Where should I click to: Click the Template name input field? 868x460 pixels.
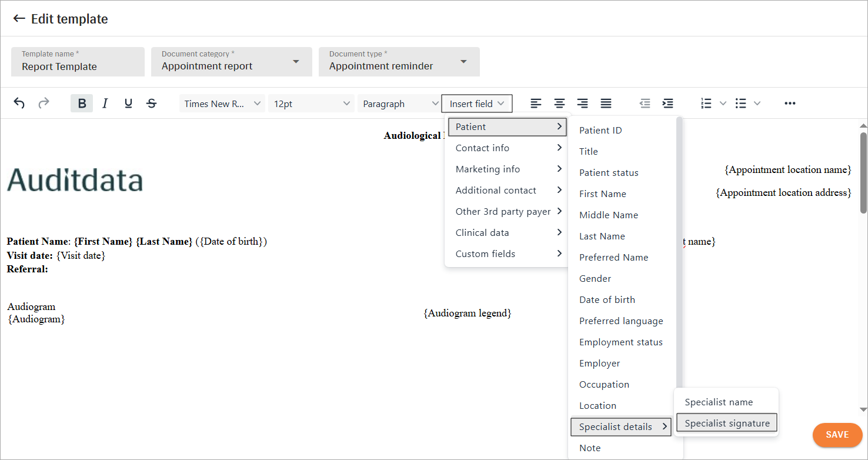(78, 62)
